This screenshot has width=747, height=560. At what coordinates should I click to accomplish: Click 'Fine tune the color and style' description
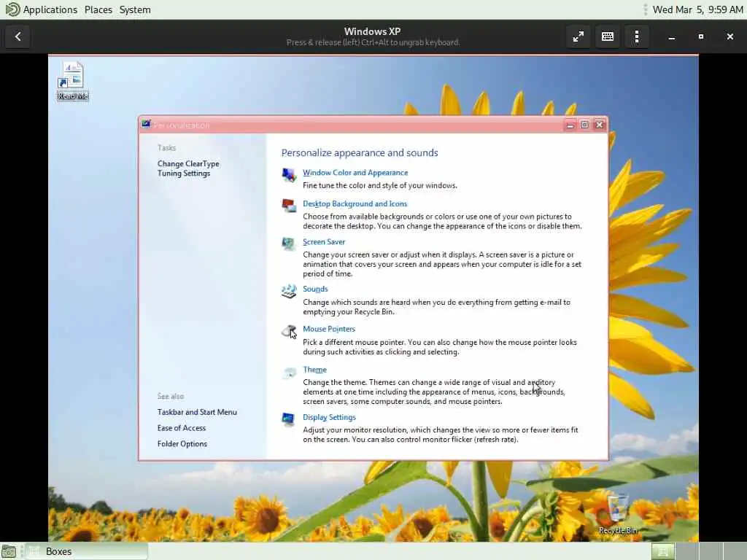[x=380, y=186]
